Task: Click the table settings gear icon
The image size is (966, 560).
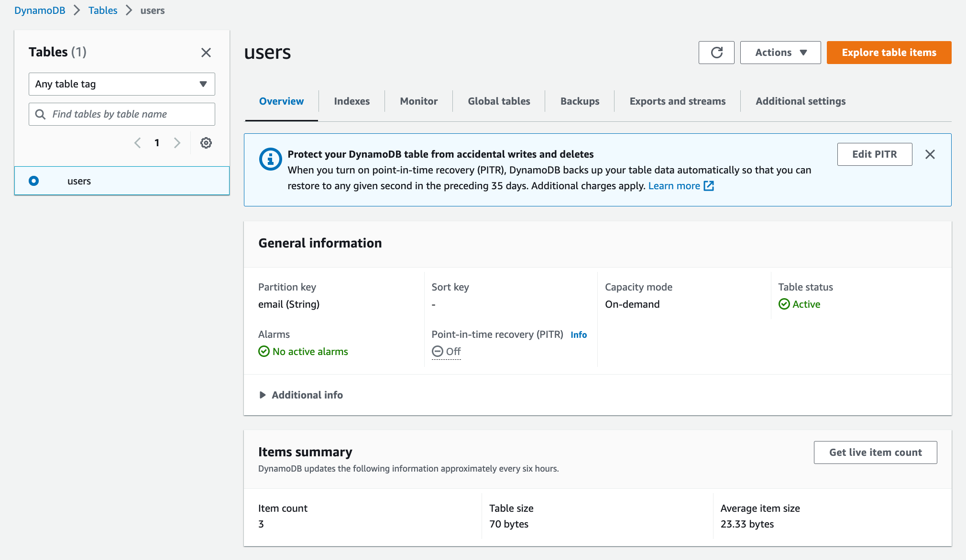Action: click(206, 143)
